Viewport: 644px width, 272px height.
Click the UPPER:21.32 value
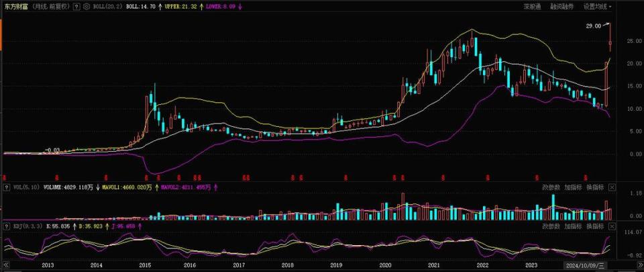coord(180,7)
